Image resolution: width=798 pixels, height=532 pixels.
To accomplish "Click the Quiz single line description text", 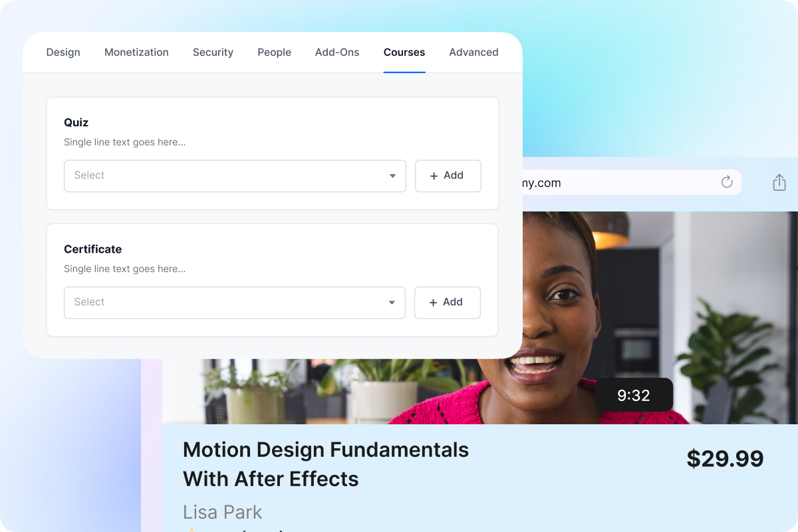I will pyautogui.click(x=124, y=142).
